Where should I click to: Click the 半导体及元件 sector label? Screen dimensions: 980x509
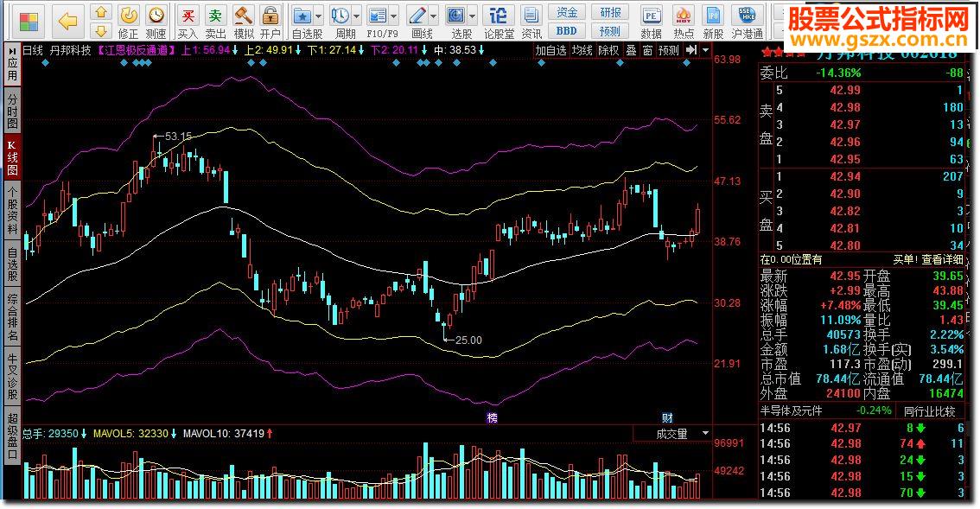click(x=792, y=410)
